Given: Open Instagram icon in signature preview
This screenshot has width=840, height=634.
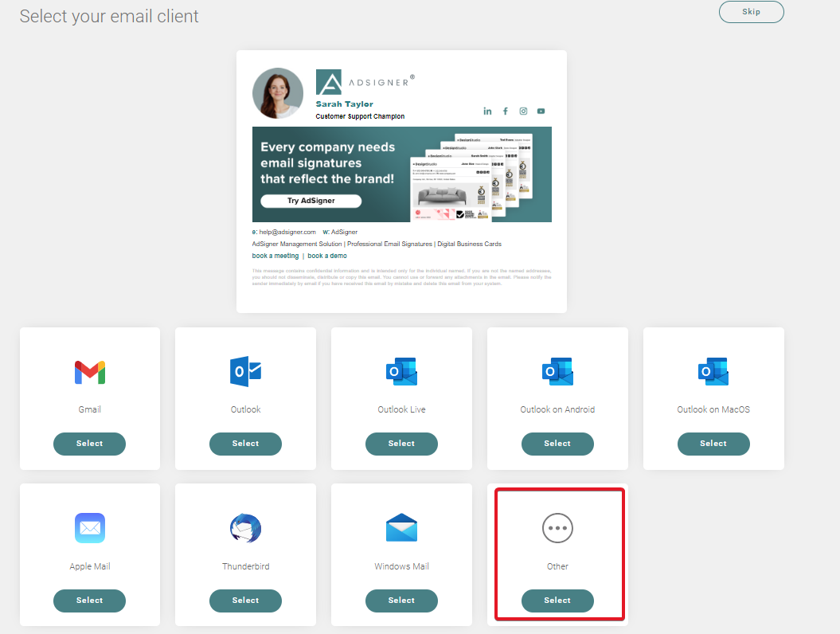Looking at the screenshot, I should pos(523,111).
